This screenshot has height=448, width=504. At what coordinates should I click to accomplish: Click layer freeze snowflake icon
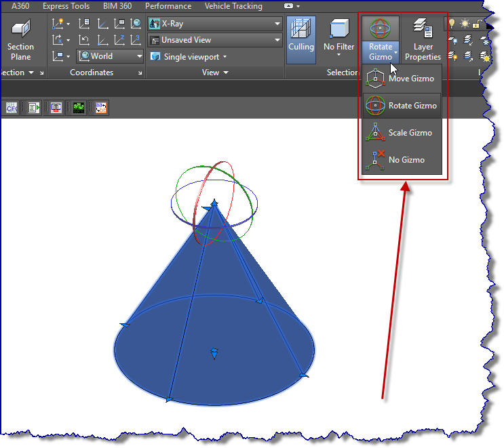point(484,41)
